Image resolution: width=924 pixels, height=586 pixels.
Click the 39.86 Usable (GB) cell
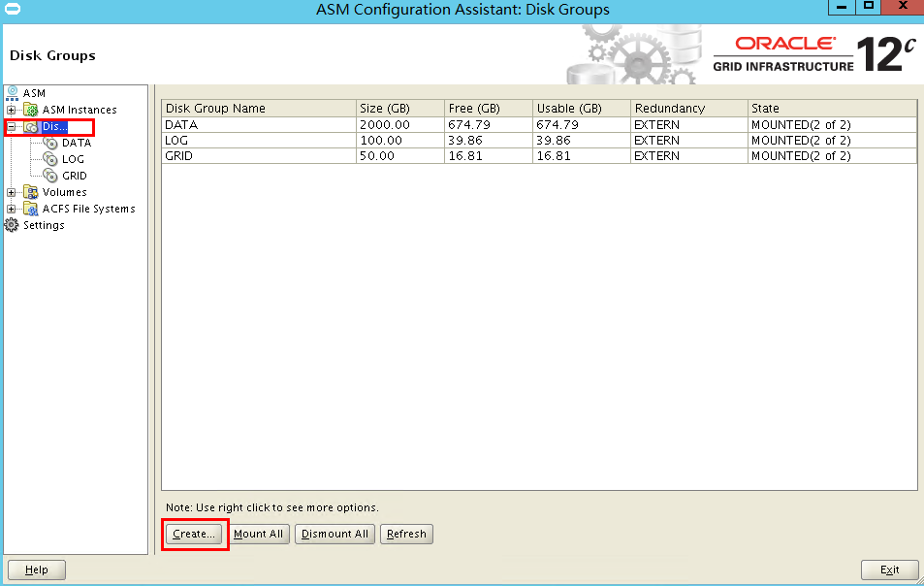(x=582, y=141)
